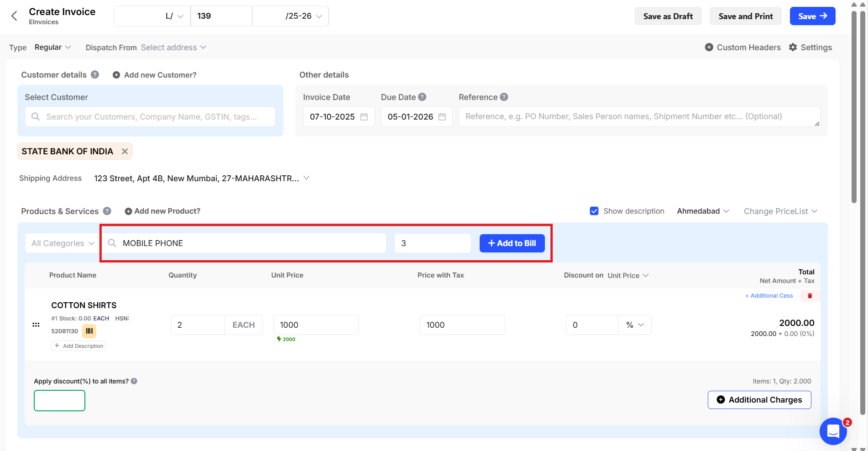The width and height of the screenshot is (868, 451).
Task: Click the Products & Services help icon
Action: 107,211
